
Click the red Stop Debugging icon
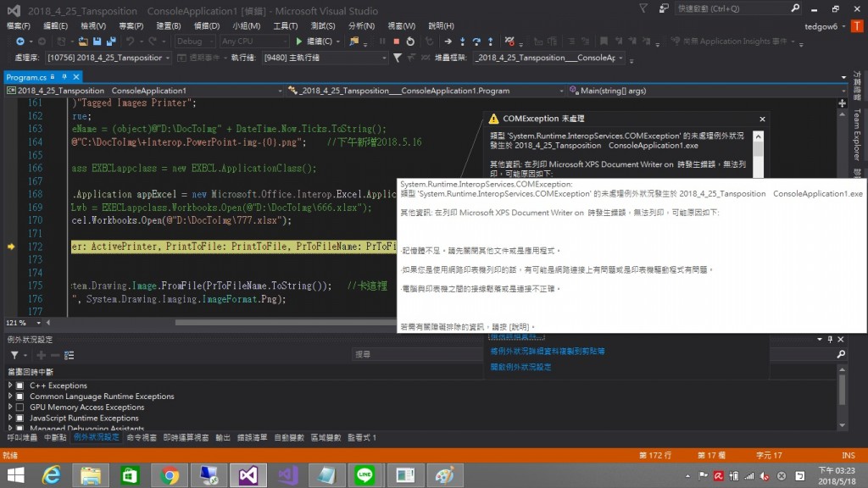point(397,42)
